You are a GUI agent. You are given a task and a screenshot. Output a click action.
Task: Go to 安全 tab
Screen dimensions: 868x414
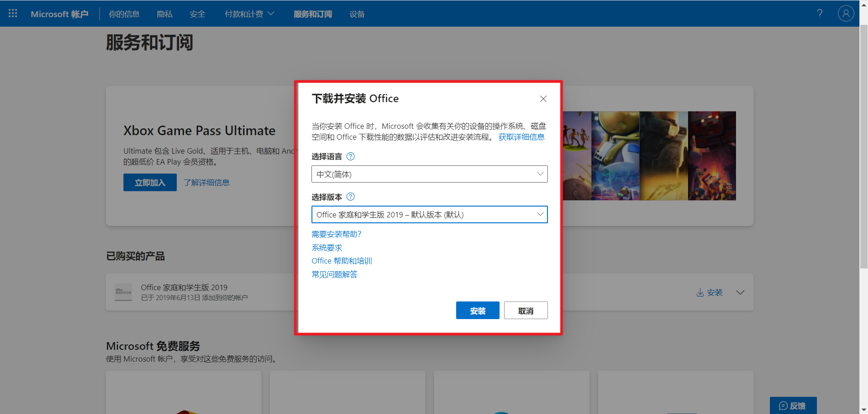click(198, 14)
